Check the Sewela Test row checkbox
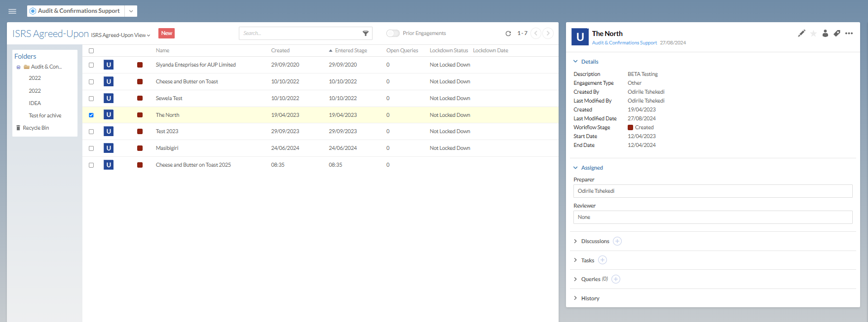The height and width of the screenshot is (322, 868). pos(91,99)
